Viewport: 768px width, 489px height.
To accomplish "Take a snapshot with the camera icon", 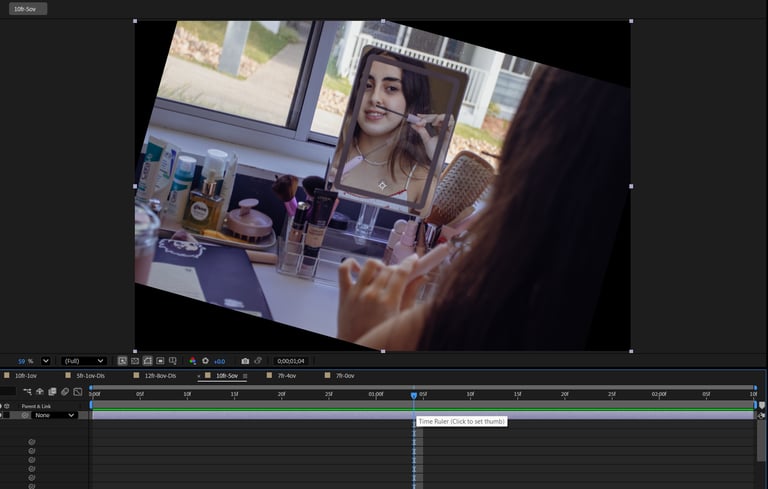I will [245, 361].
